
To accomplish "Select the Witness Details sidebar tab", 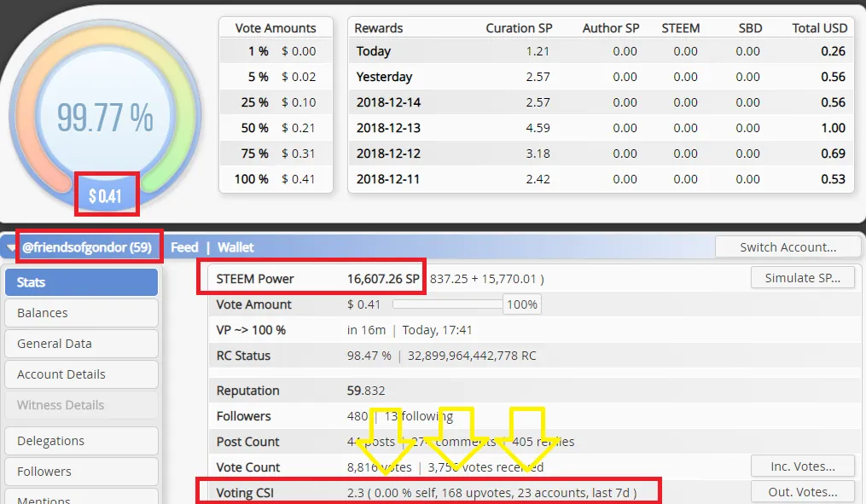I will tap(82, 404).
